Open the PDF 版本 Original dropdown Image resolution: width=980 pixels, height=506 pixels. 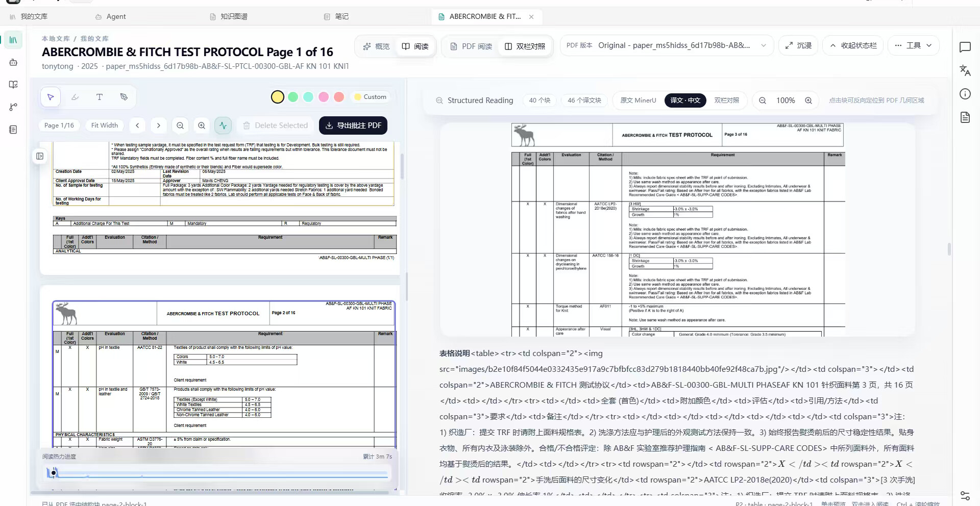click(667, 45)
